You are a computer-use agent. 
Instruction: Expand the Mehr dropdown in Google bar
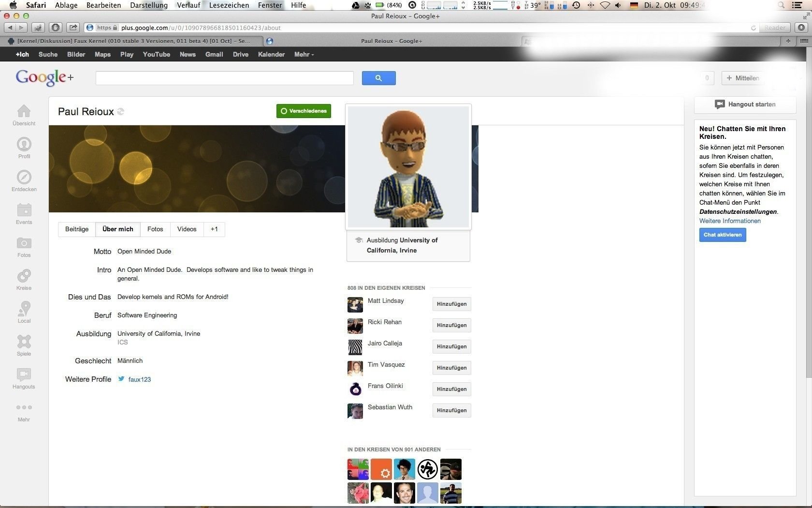pos(304,54)
